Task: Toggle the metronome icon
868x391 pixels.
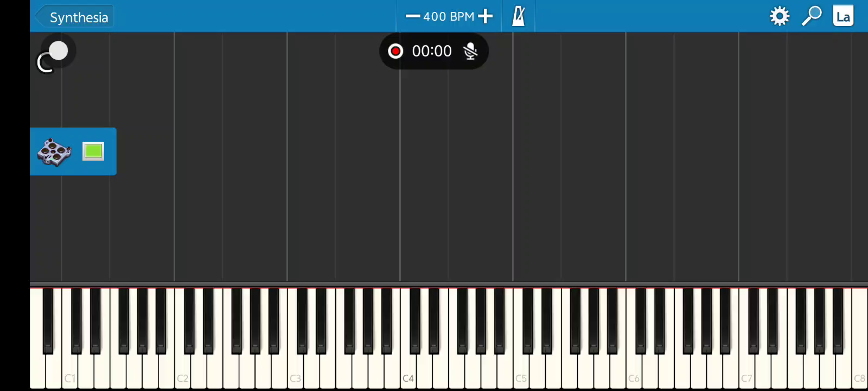Action: point(519,16)
